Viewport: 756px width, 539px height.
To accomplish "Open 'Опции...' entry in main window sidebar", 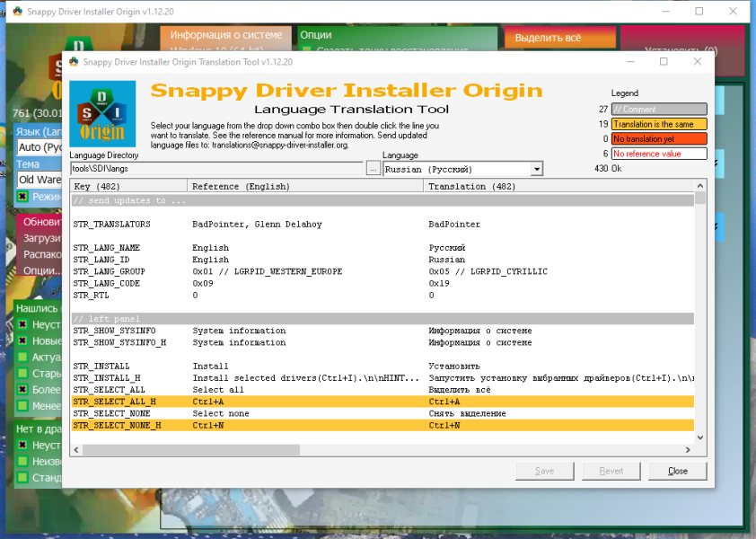I will [42, 270].
